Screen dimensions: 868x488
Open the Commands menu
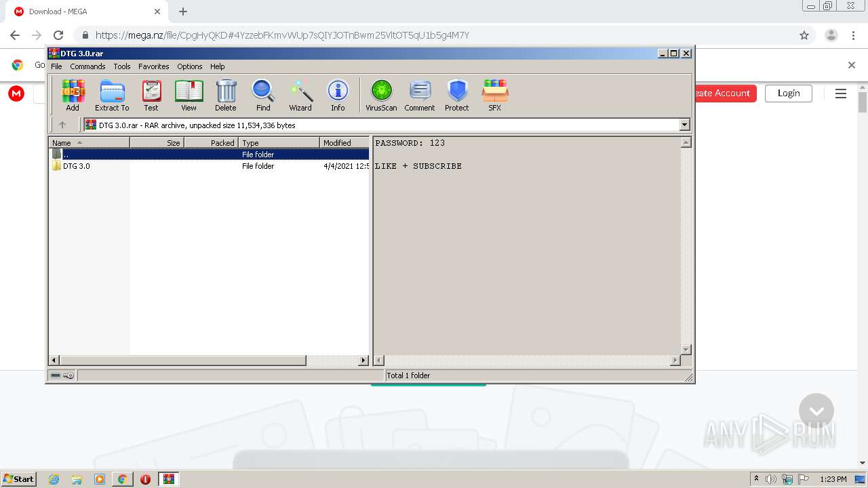tap(87, 66)
